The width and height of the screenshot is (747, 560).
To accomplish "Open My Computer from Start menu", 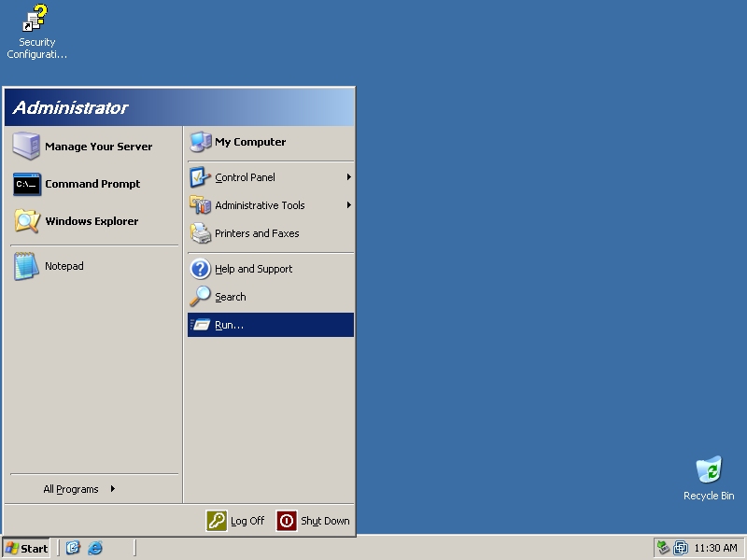I will coord(249,142).
